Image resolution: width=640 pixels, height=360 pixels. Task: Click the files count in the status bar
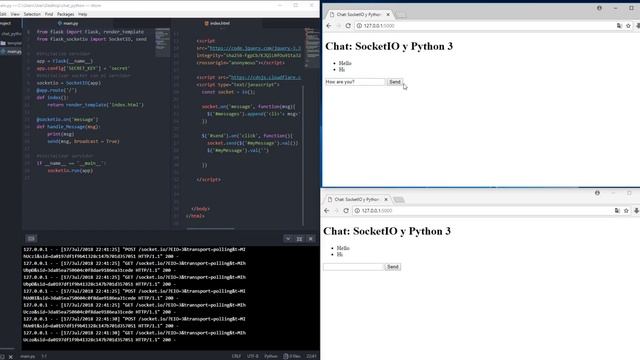coord(292,356)
